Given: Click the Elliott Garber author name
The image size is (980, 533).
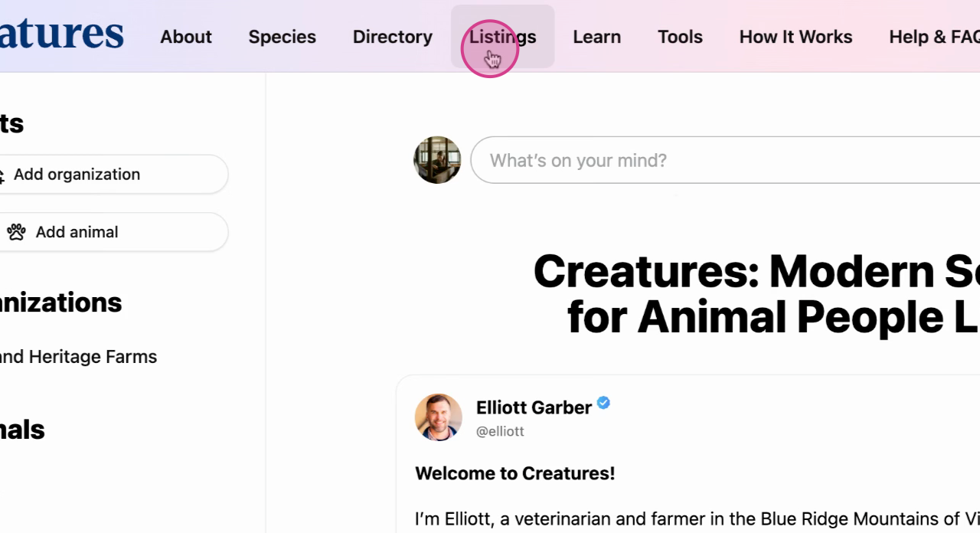Looking at the screenshot, I should [x=534, y=407].
